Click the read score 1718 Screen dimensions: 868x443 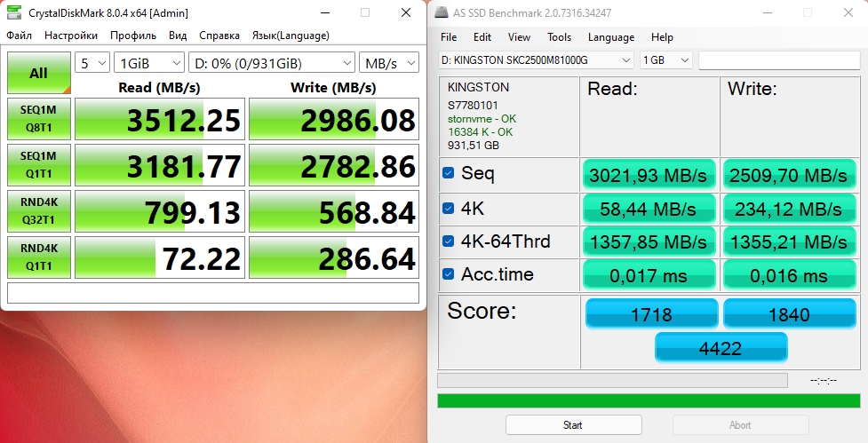(x=651, y=313)
